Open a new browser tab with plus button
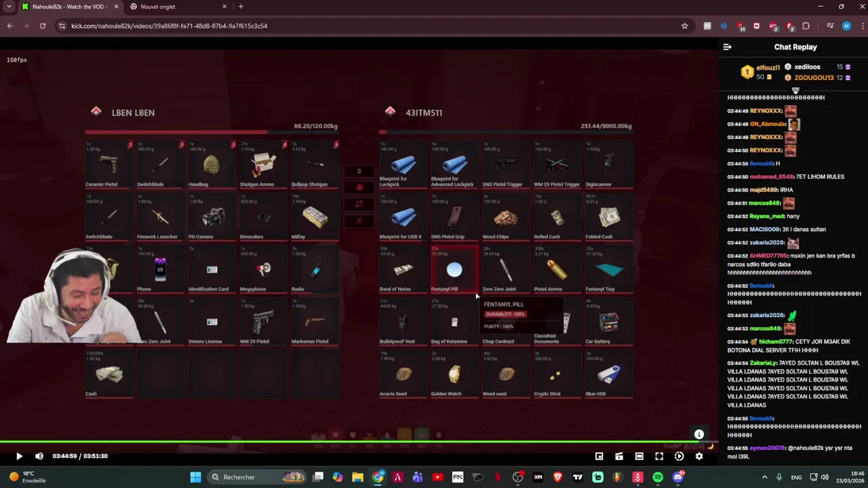The width and height of the screenshot is (868, 488). point(241,7)
